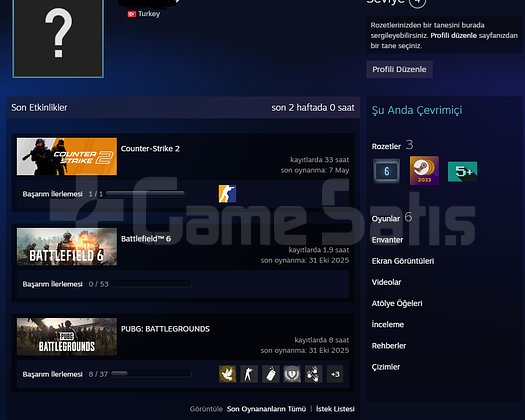The width and height of the screenshot is (525, 420).
Task: Open the bold Profili düzenle link in badge text
Action: (453, 35)
